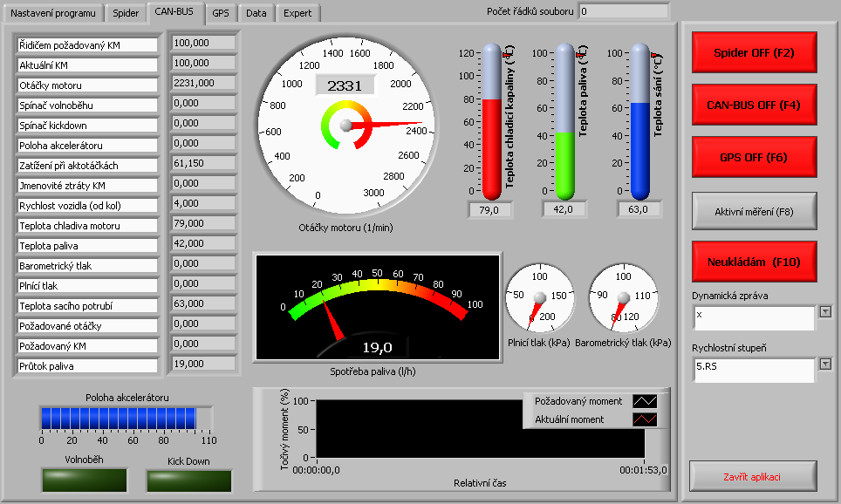
Task: Click the Aktuální KM label
Action: (x=87, y=65)
